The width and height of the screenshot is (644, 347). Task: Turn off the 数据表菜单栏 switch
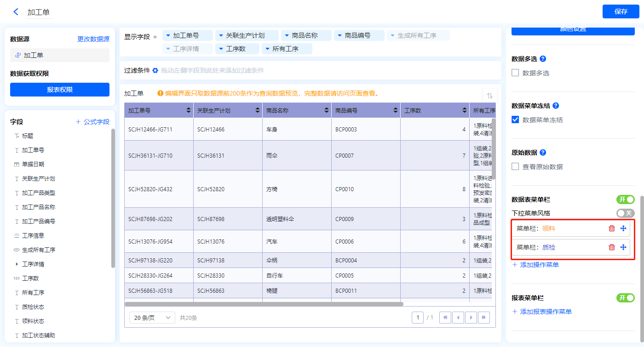point(625,199)
